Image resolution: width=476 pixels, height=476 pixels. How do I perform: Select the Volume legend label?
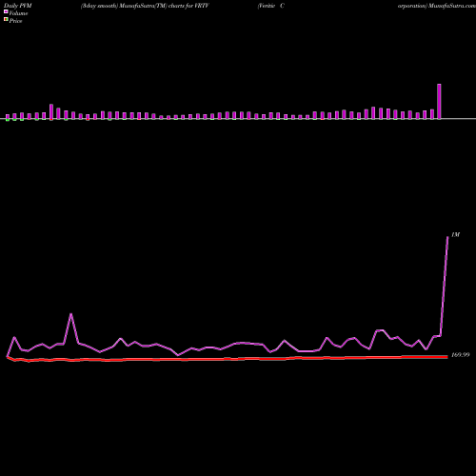coord(18,13)
